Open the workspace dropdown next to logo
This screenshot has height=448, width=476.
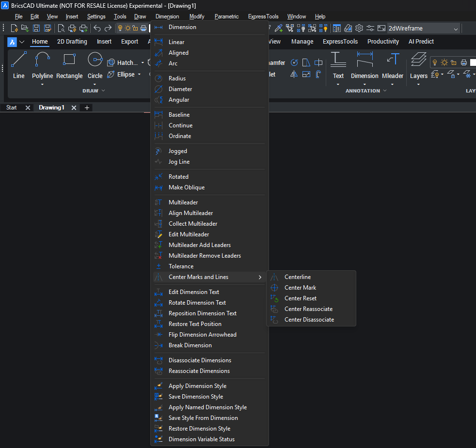[x=22, y=42]
